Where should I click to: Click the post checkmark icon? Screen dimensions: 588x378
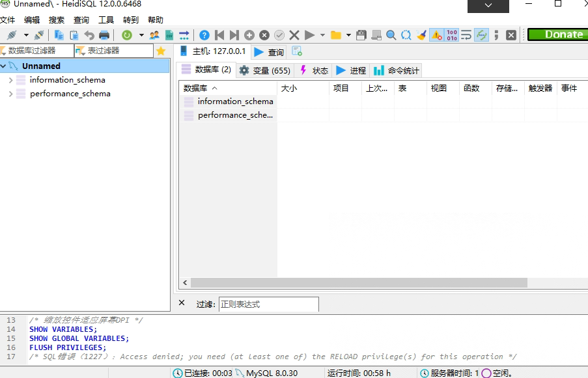279,35
